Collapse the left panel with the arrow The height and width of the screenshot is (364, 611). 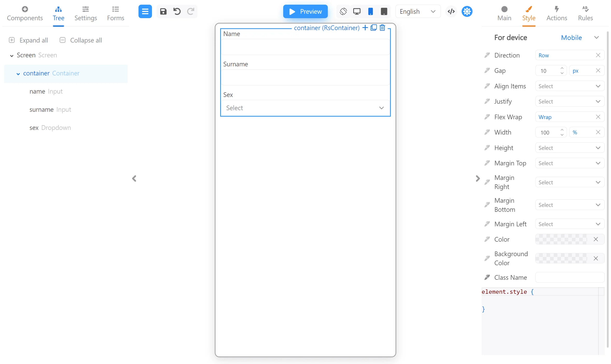point(134,178)
